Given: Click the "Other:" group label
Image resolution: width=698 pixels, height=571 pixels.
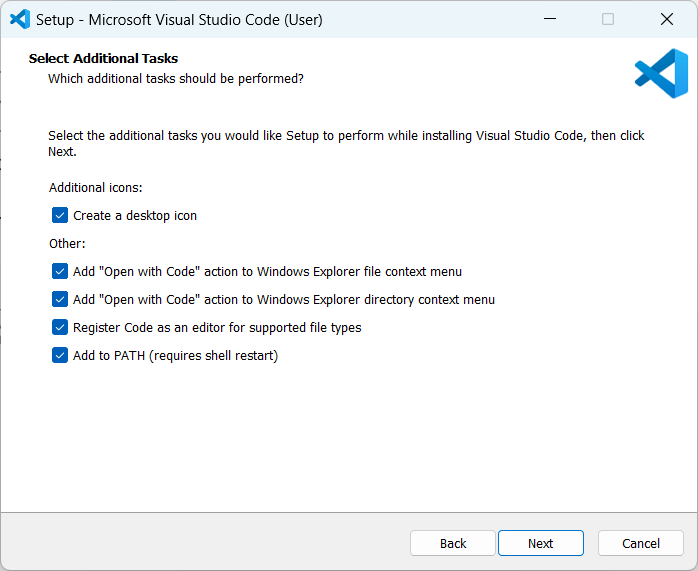Looking at the screenshot, I should coord(68,243).
